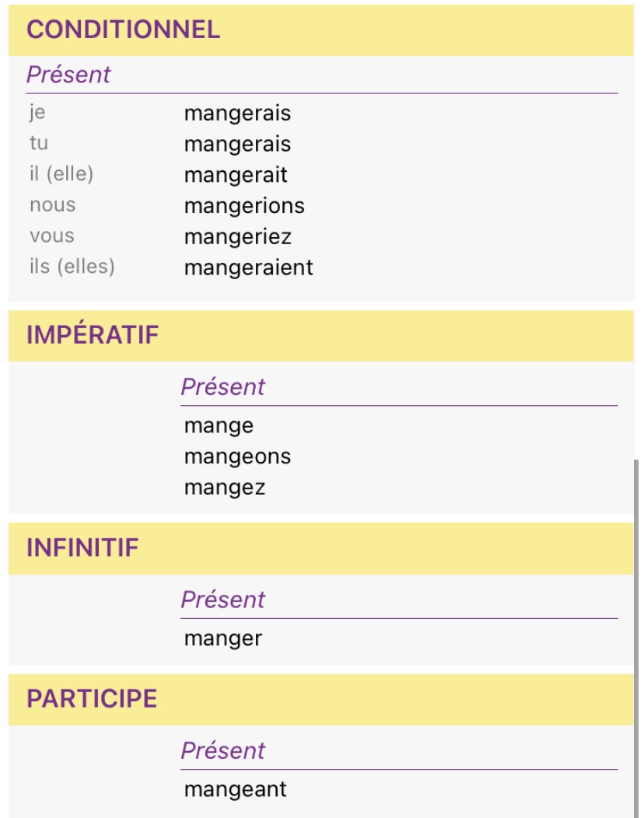Click the INFINITIF section header

[x=82, y=547]
